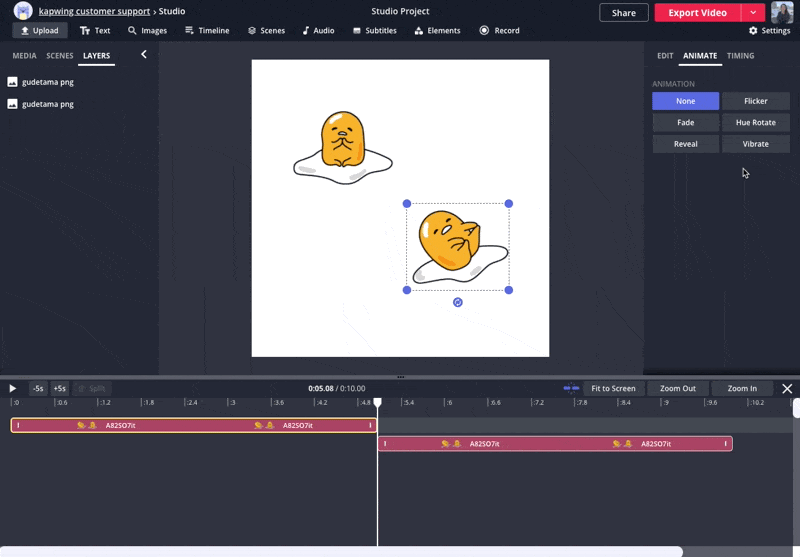
Task: Click the Upload button in toolbar
Action: point(39,31)
